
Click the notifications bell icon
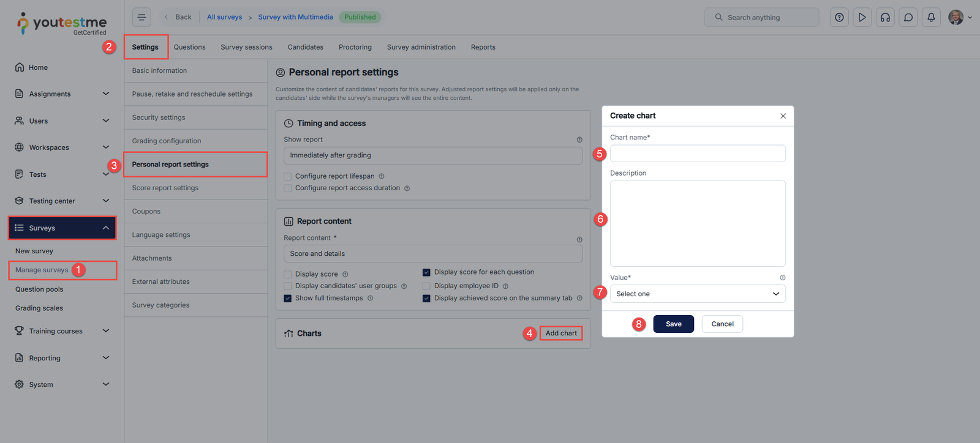(931, 17)
